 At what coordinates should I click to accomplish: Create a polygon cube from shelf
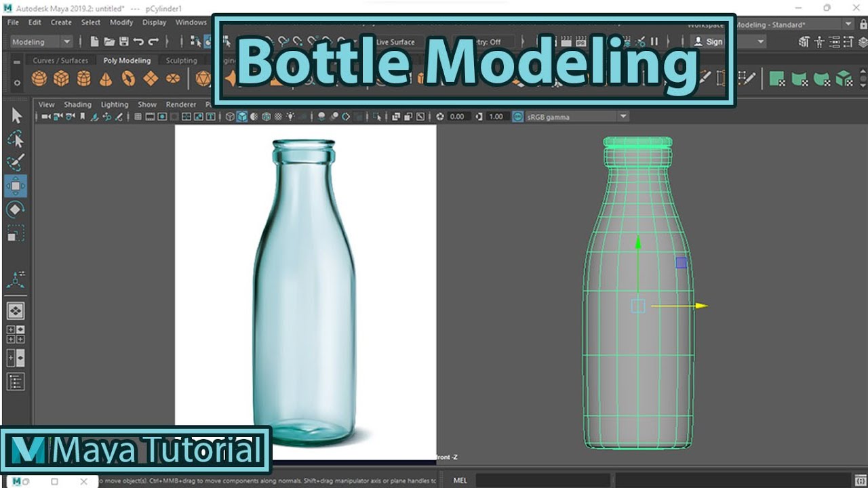pos(61,79)
